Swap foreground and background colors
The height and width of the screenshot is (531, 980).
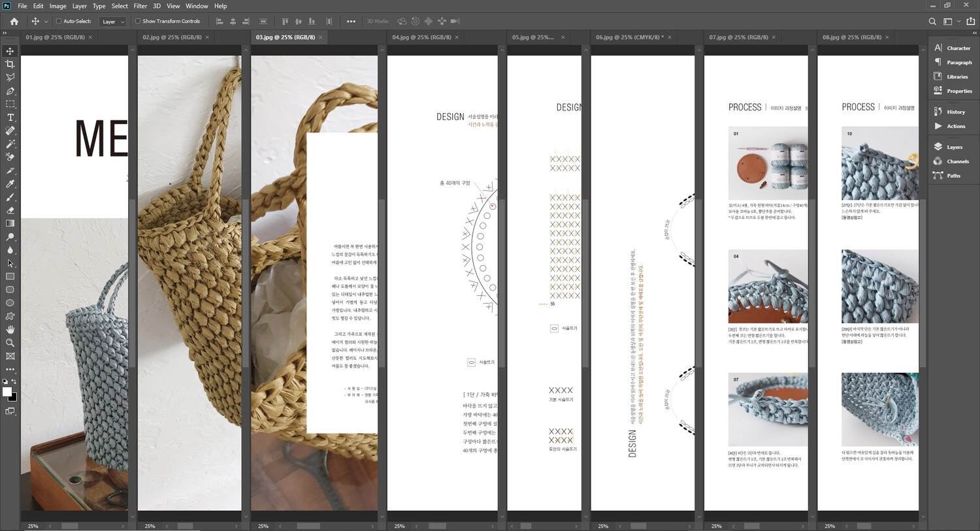(14, 381)
